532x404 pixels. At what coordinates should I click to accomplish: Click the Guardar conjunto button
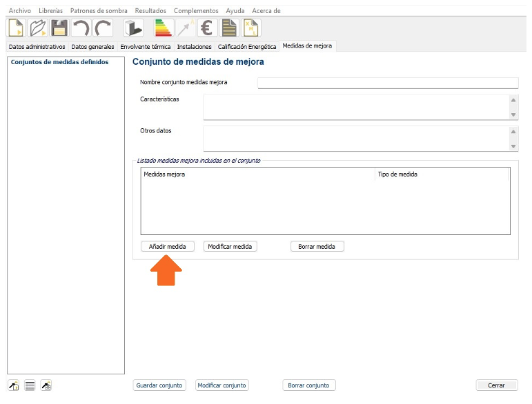click(x=159, y=385)
